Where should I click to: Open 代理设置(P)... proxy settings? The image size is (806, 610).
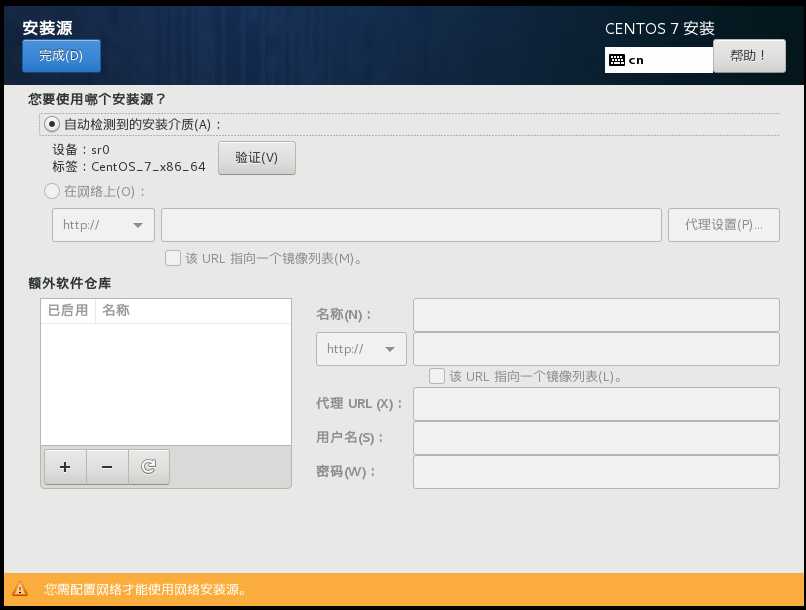click(x=724, y=225)
